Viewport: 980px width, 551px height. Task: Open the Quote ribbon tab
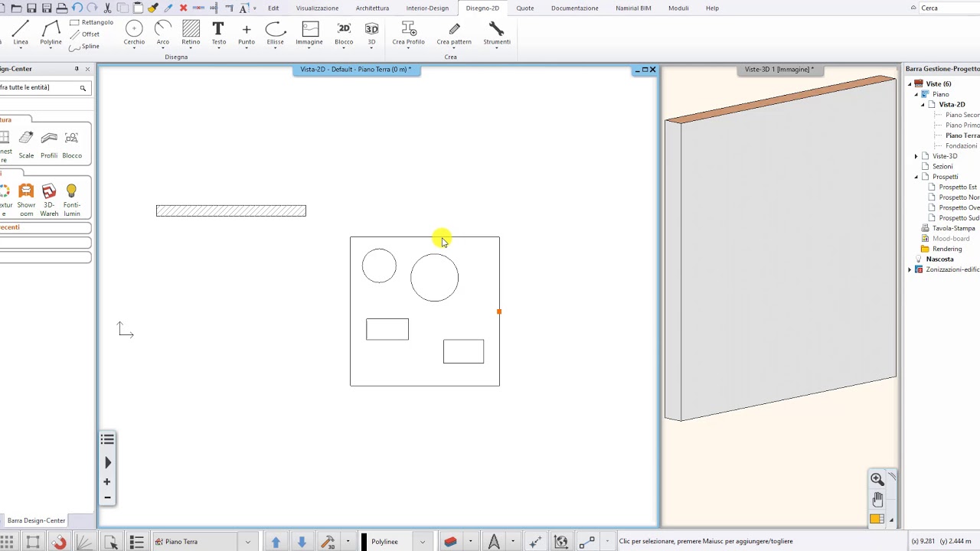pyautogui.click(x=525, y=8)
